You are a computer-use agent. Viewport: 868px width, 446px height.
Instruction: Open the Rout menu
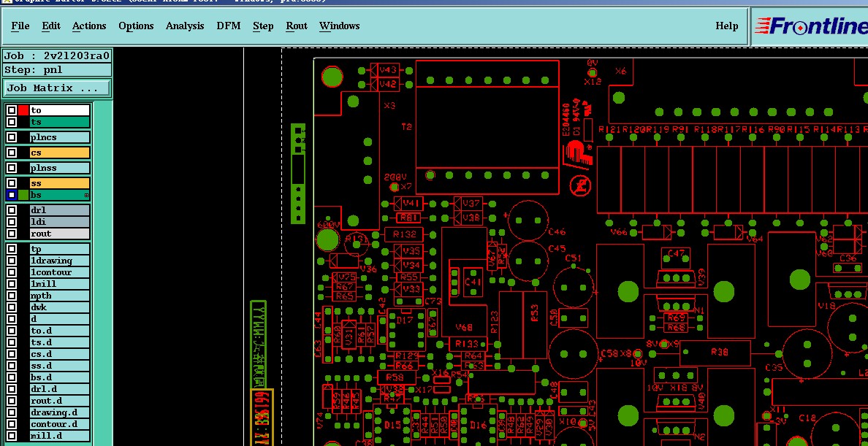click(297, 26)
